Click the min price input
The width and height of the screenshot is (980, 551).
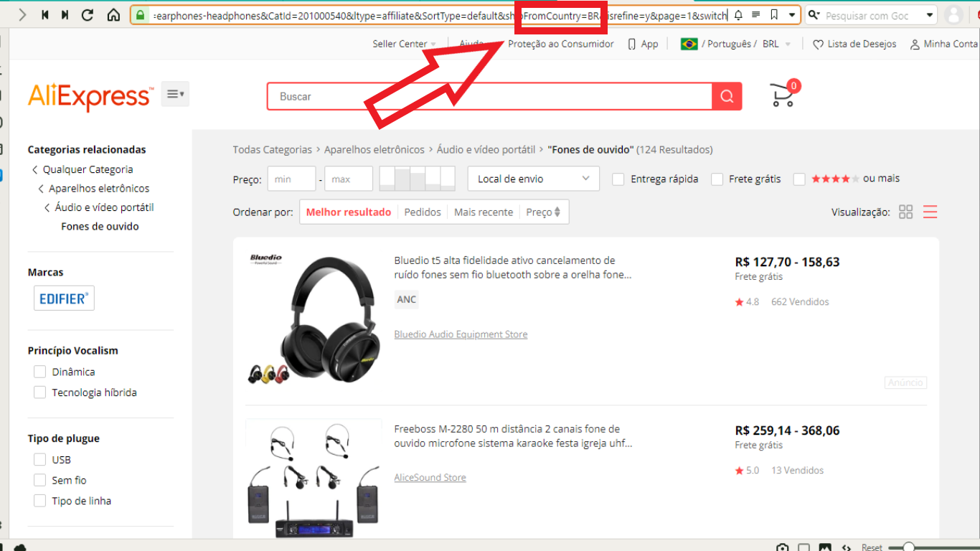click(x=292, y=179)
